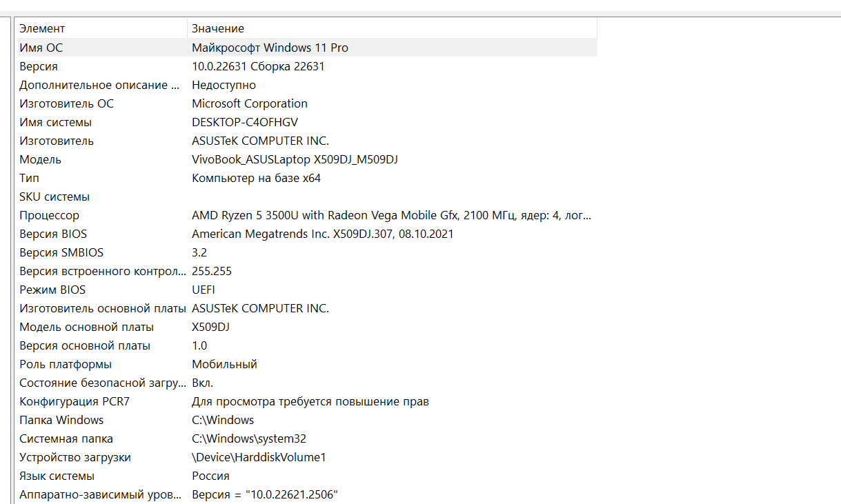Select 'Для просмотра требуется повышение прав' value
The height and width of the screenshot is (504, 841).
point(310,401)
